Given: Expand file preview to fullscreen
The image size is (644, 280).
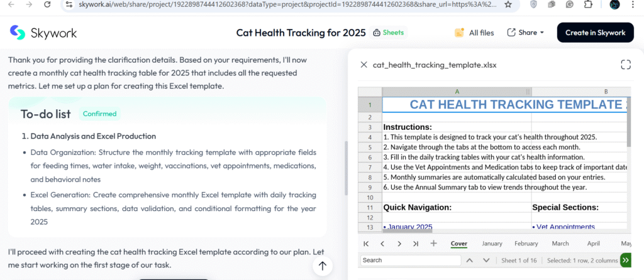Looking at the screenshot, I should 625,65.
